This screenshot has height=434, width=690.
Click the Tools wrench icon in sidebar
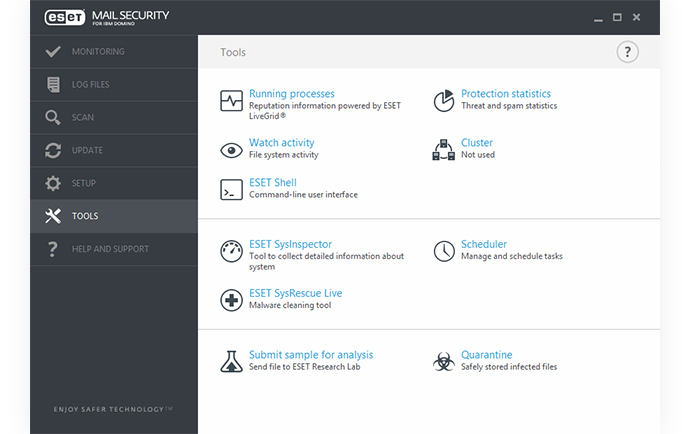coord(53,216)
